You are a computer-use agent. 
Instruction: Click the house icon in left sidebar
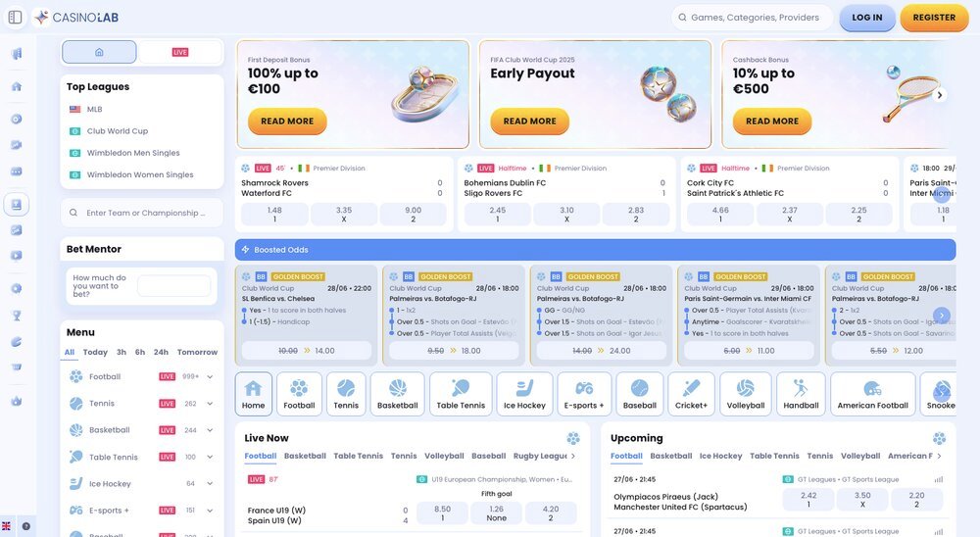pos(17,86)
